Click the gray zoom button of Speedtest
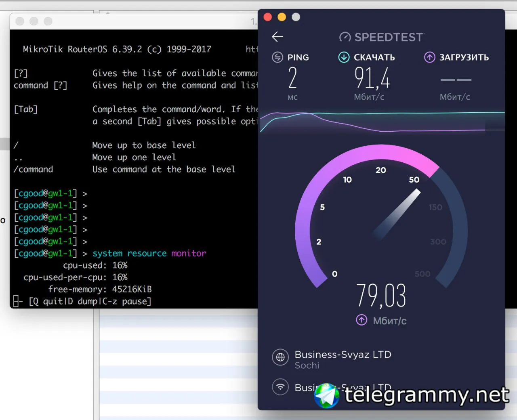Viewport: 517px width, 420px height. [x=296, y=17]
